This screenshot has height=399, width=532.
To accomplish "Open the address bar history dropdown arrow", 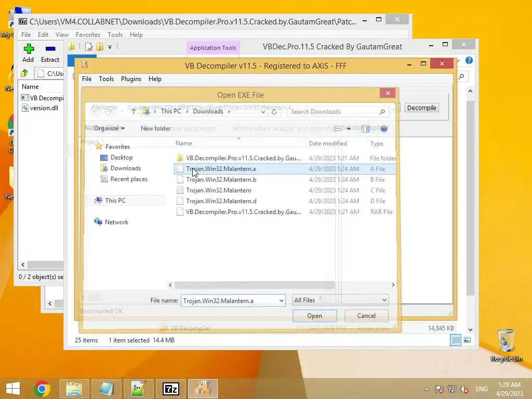I will coord(263,112).
